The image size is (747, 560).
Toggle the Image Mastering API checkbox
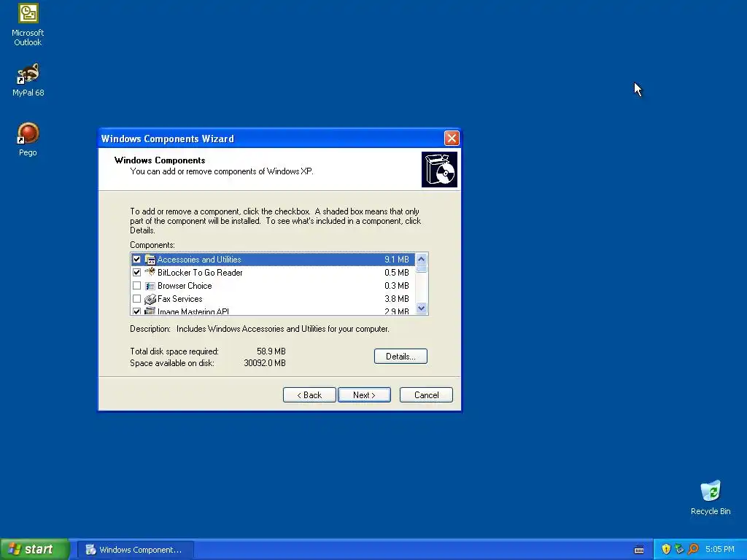click(136, 311)
